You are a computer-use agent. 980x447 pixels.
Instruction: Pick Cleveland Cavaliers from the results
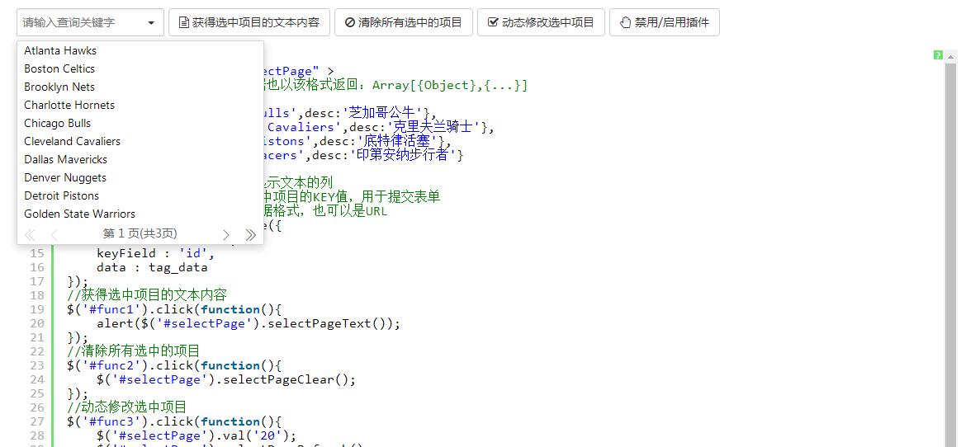point(72,141)
